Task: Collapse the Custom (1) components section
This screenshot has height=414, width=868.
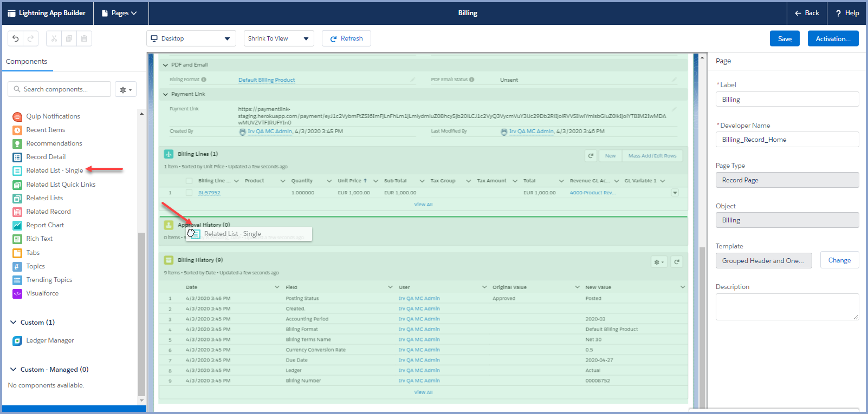Action: pyautogui.click(x=14, y=323)
